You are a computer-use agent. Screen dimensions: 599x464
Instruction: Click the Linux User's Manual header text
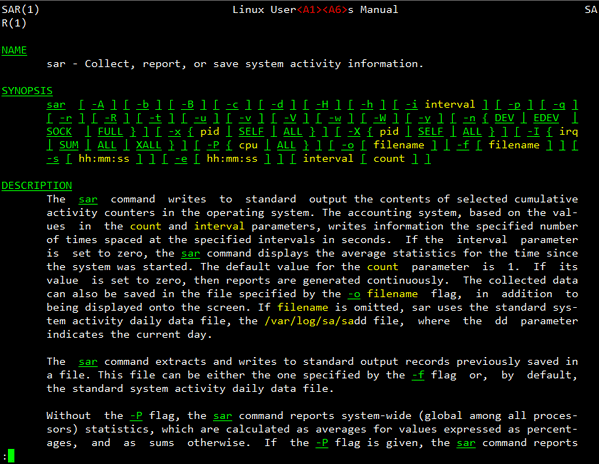click(315, 10)
